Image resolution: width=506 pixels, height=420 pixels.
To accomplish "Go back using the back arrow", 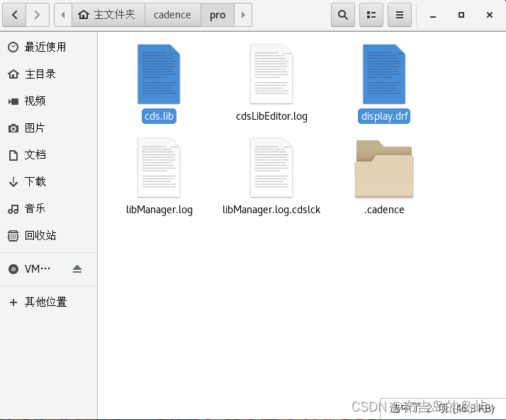I will 16,14.
